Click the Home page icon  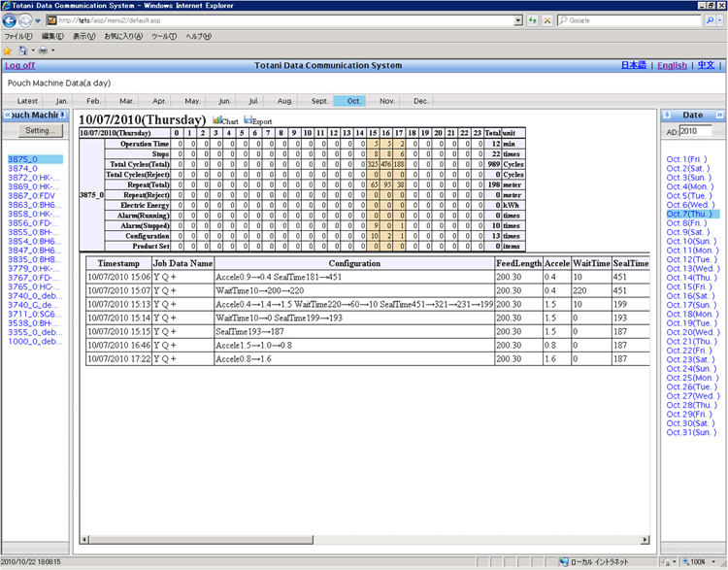coord(23,50)
